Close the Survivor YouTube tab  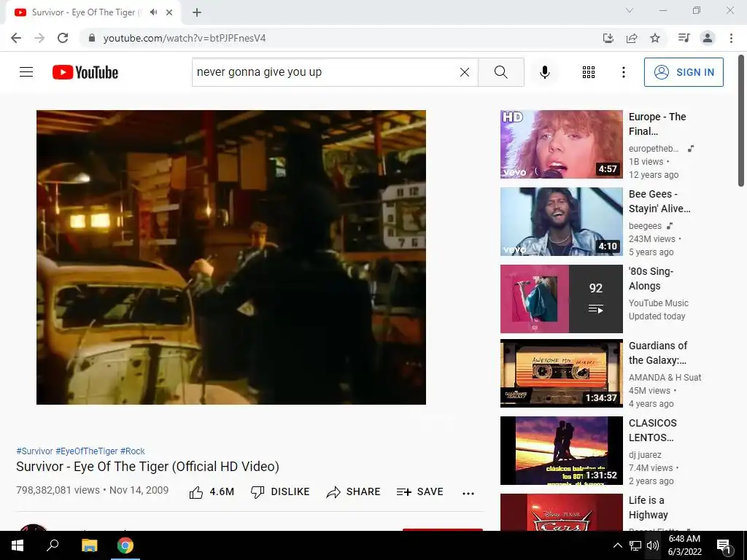(169, 12)
